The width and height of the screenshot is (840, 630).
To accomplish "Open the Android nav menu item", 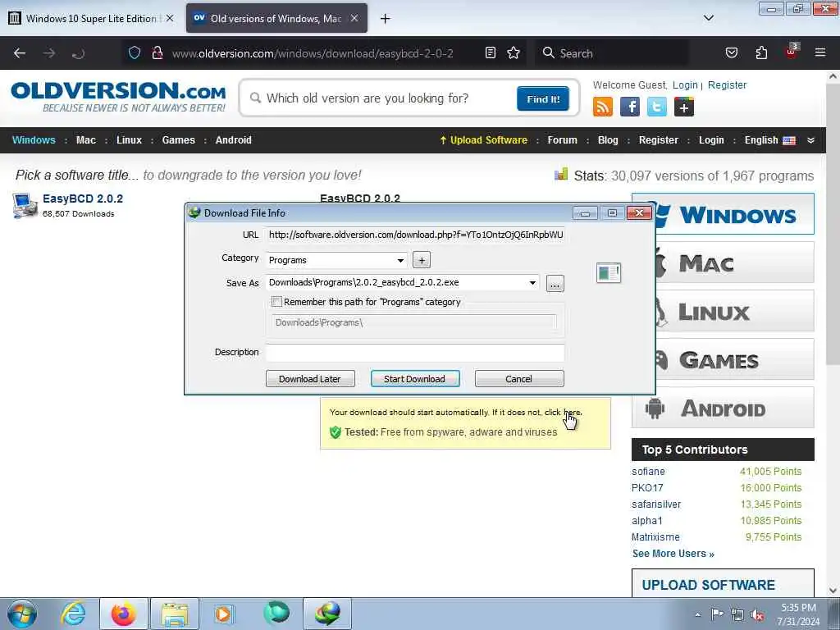I will click(x=234, y=139).
